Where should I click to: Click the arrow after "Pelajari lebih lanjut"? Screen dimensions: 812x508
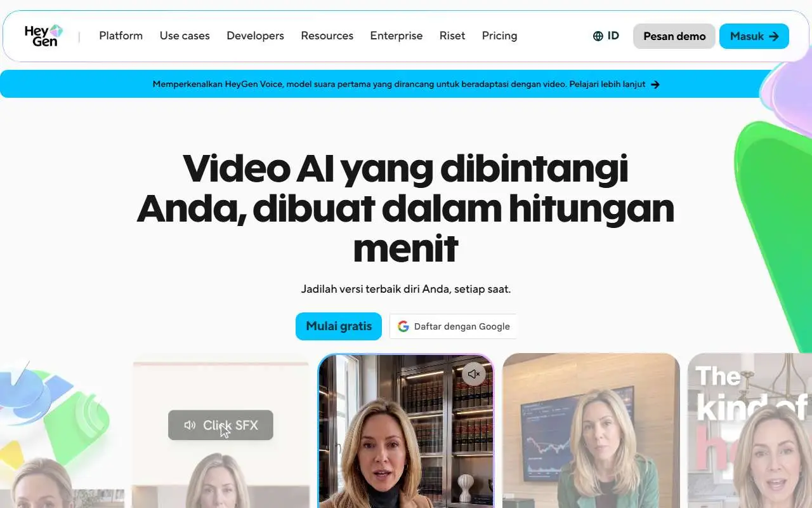pyautogui.click(x=655, y=84)
